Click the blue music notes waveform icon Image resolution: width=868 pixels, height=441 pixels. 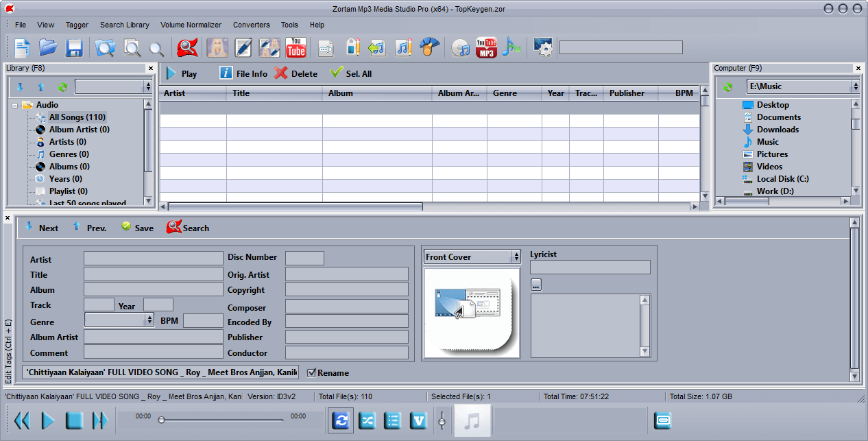(511, 47)
